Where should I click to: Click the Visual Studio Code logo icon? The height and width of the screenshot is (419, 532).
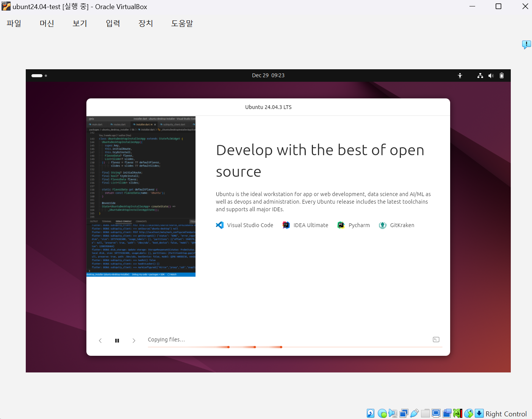220,225
